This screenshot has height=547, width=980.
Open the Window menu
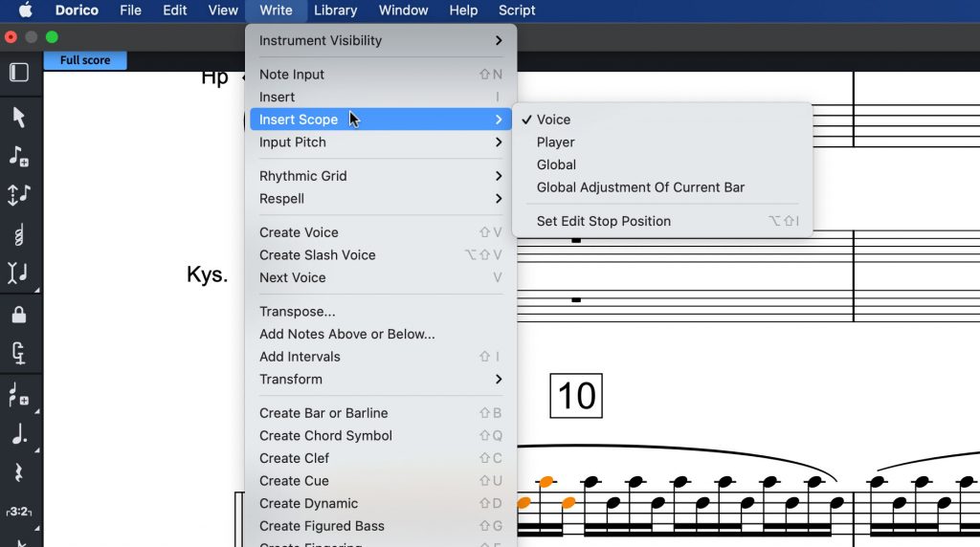[x=403, y=10]
